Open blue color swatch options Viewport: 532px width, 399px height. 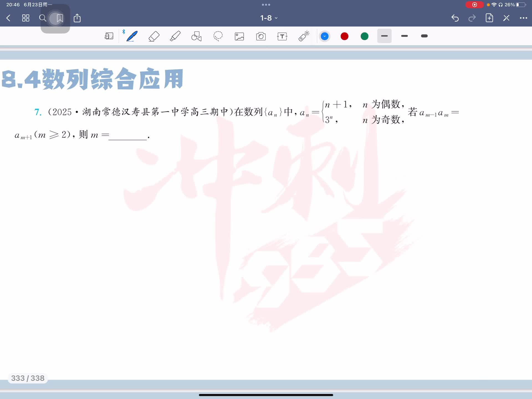(x=324, y=36)
